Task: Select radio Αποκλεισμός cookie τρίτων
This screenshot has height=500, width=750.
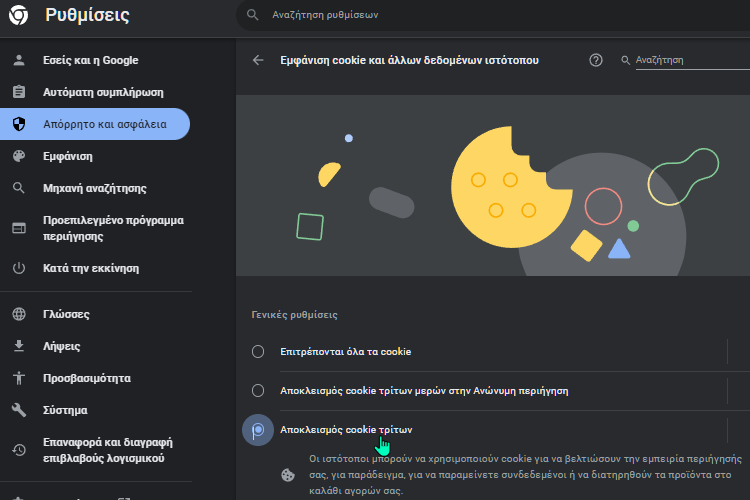Action: coord(258,430)
